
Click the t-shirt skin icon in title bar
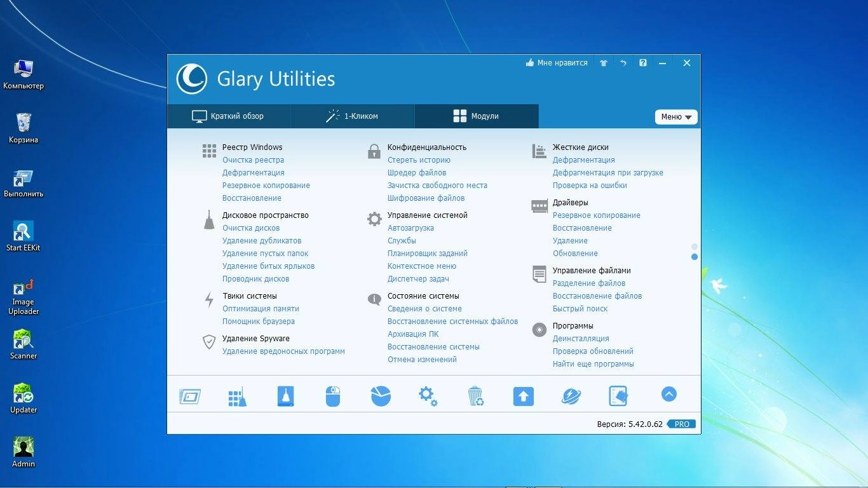click(x=604, y=63)
